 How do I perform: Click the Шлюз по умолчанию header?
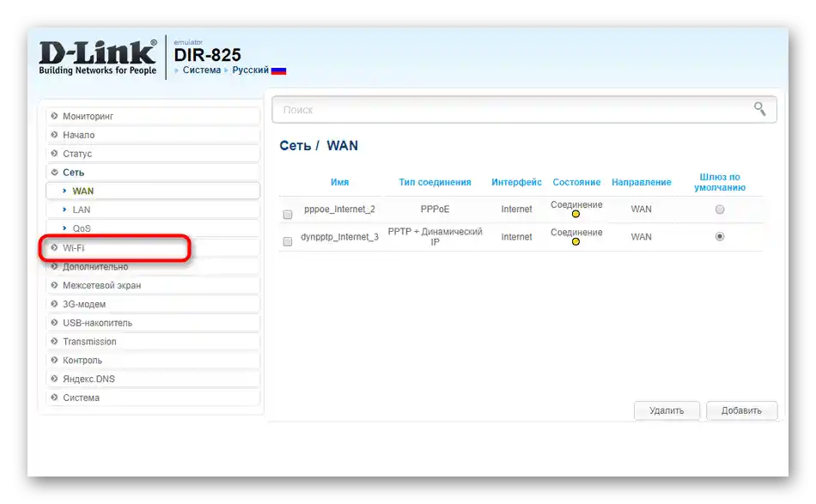click(719, 182)
